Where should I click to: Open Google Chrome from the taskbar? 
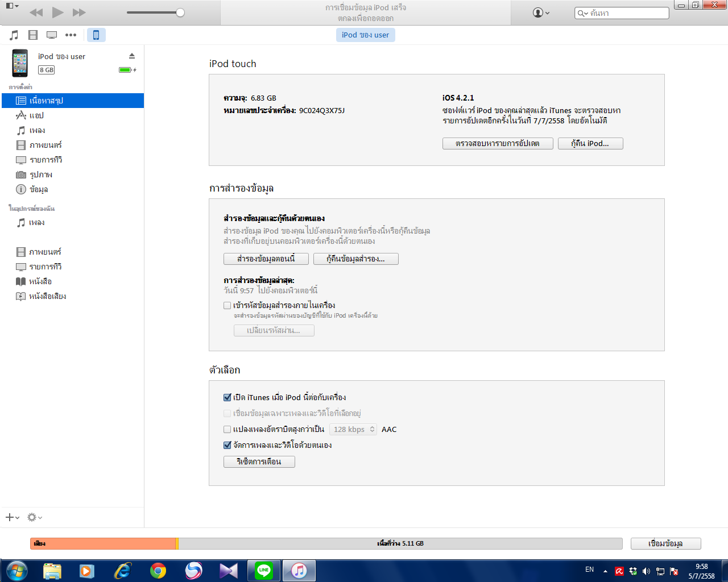point(158,571)
